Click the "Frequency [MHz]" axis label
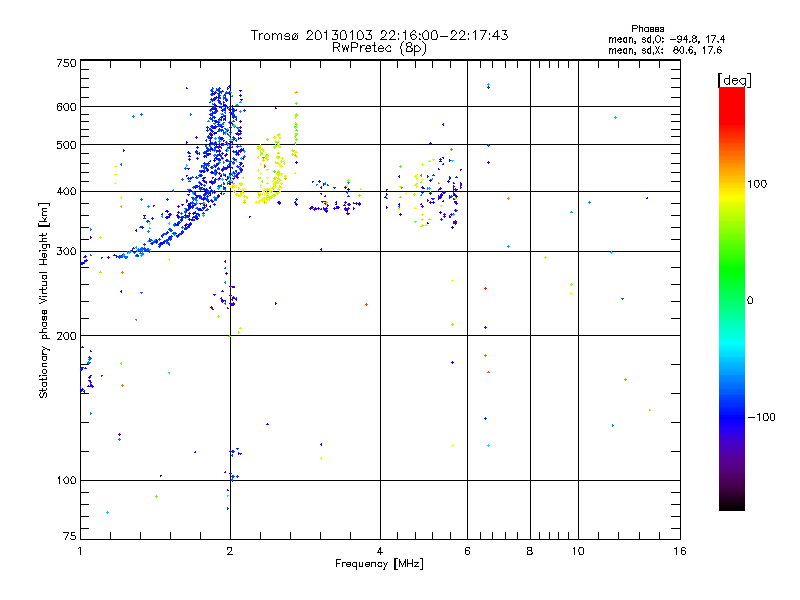This screenshot has width=800, height=600. [x=379, y=564]
